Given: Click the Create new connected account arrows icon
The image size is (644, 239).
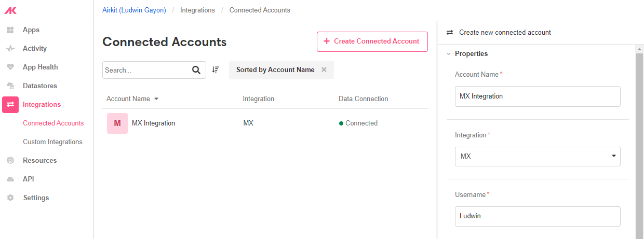Looking at the screenshot, I should [x=450, y=32].
